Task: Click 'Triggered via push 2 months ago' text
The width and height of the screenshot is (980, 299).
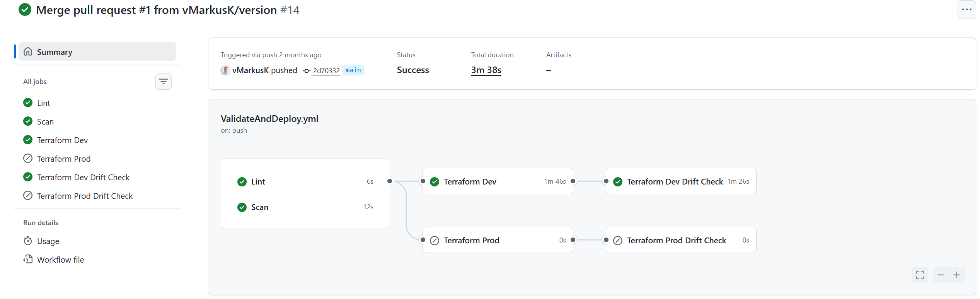Action: click(x=271, y=55)
